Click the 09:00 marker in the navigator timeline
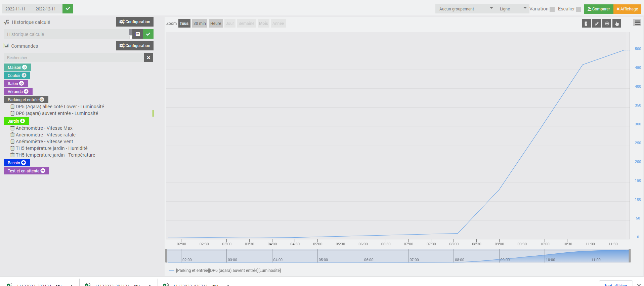 [505, 260]
